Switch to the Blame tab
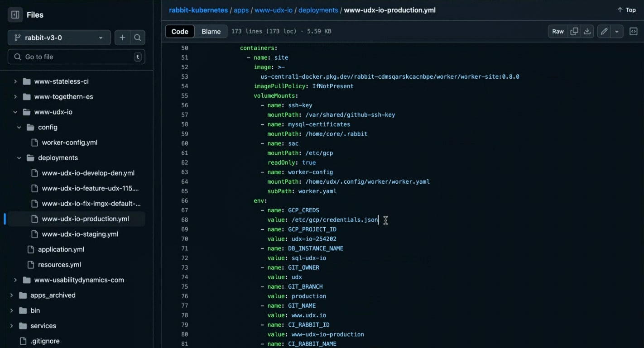 [x=211, y=31]
